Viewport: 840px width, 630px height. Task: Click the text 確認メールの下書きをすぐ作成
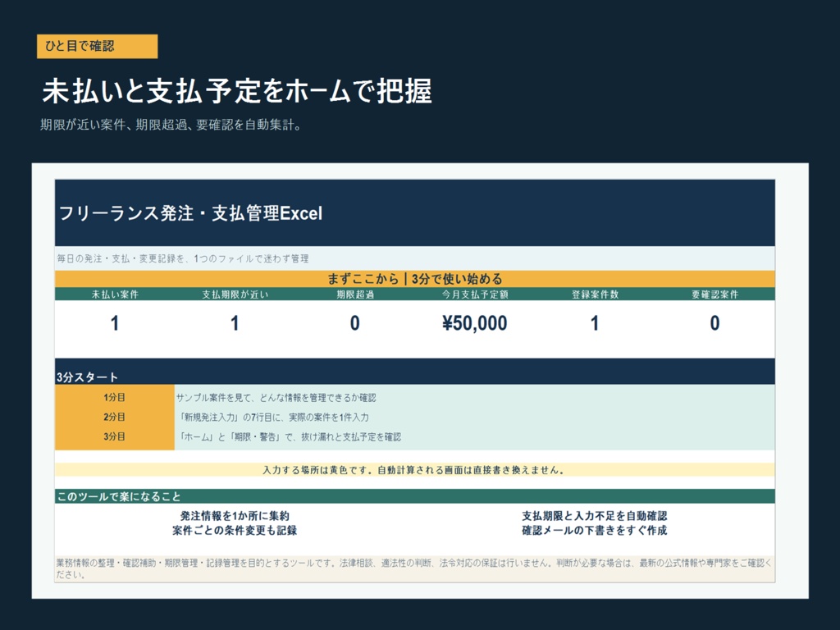click(x=595, y=531)
